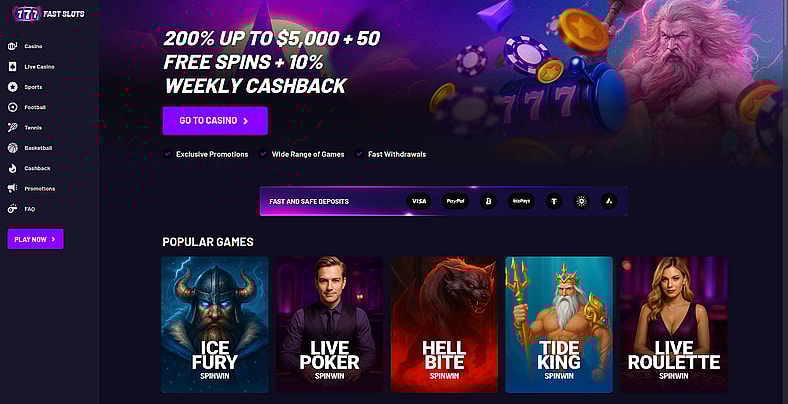Open the FAQ menu item

pos(22,209)
